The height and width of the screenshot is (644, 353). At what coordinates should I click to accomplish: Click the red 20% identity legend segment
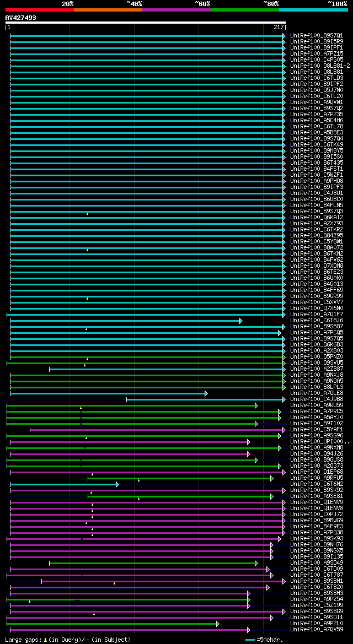[40, 10]
